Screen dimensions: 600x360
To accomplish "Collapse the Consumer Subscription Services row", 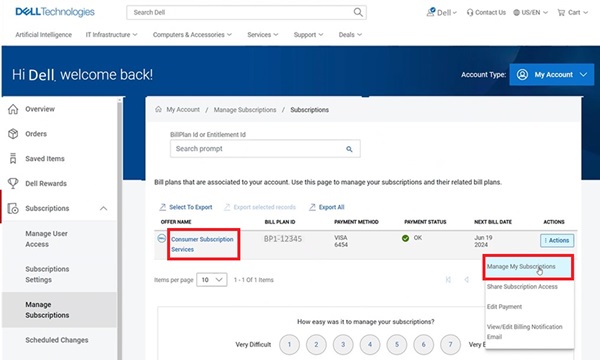I will click(x=161, y=238).
